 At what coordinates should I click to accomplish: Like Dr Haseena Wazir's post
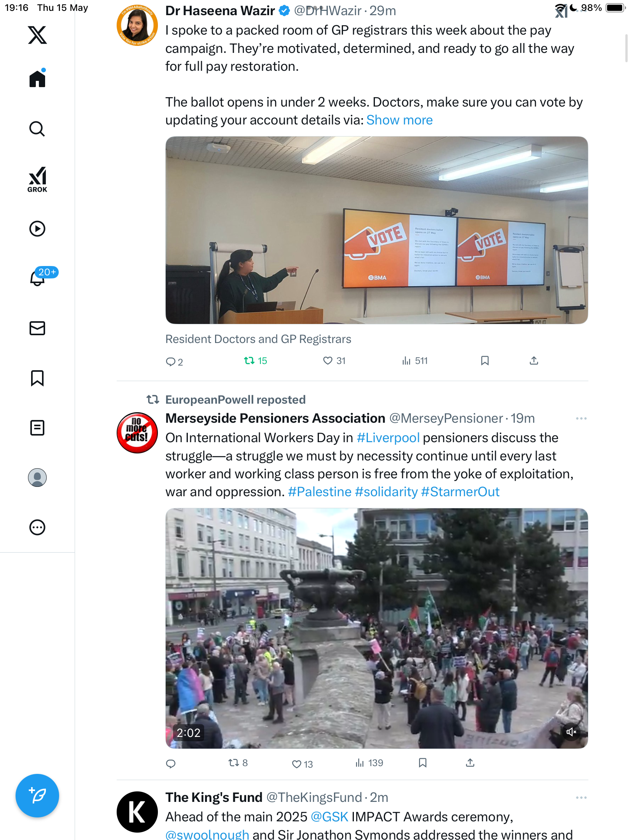pos(334,360)
